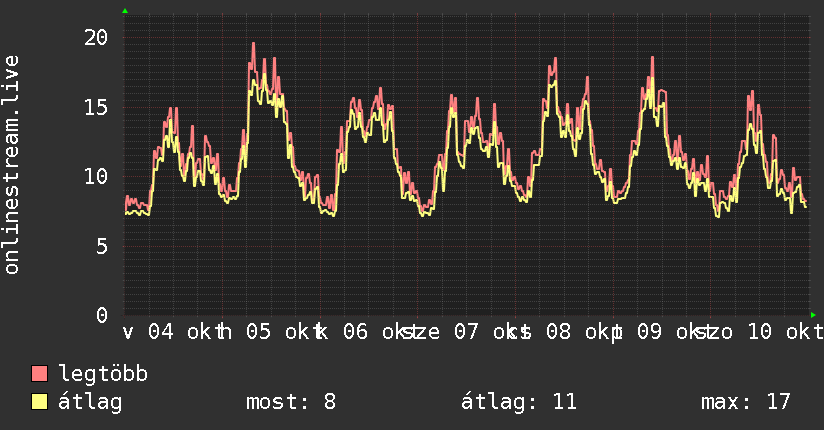Click the onlinestream.live vertical axis title

pyautogui.click(x=11, y=165)
